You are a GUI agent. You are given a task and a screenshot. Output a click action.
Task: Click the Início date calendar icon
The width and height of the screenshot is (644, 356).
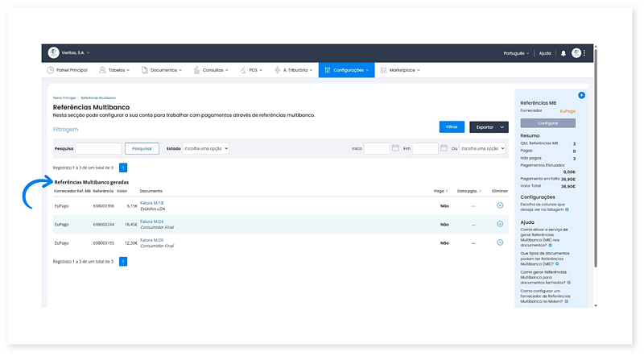(395, 148)
